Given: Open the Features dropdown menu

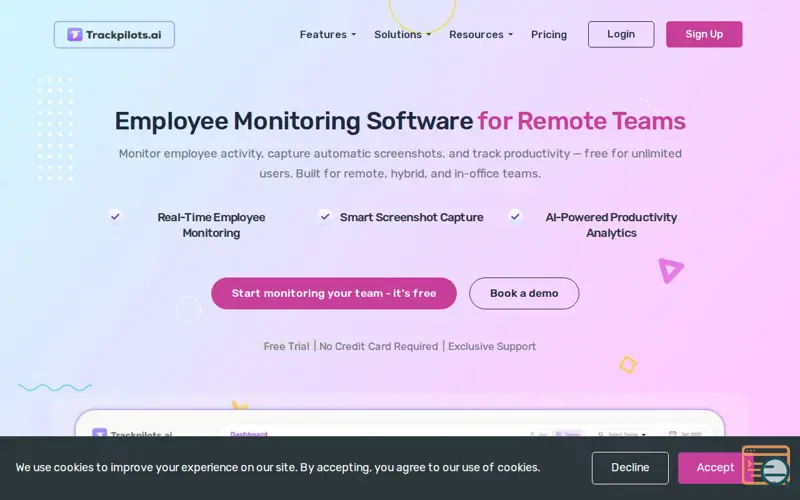Looking at the screenshot, I should tap(328, 35).
